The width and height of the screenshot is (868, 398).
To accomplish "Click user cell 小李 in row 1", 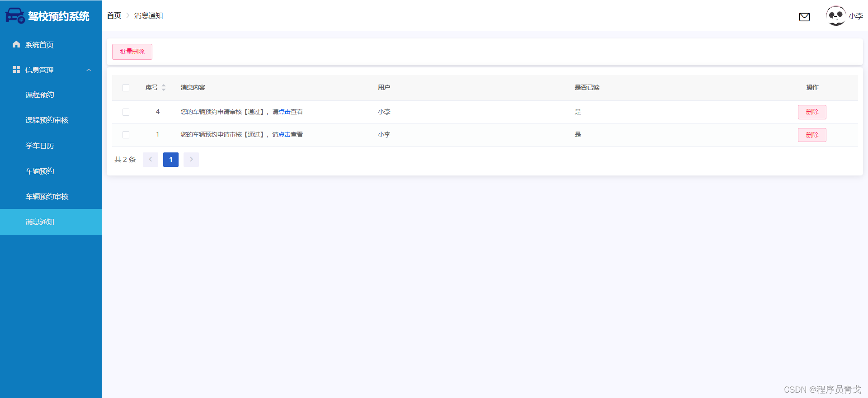I will pos(384,135).
